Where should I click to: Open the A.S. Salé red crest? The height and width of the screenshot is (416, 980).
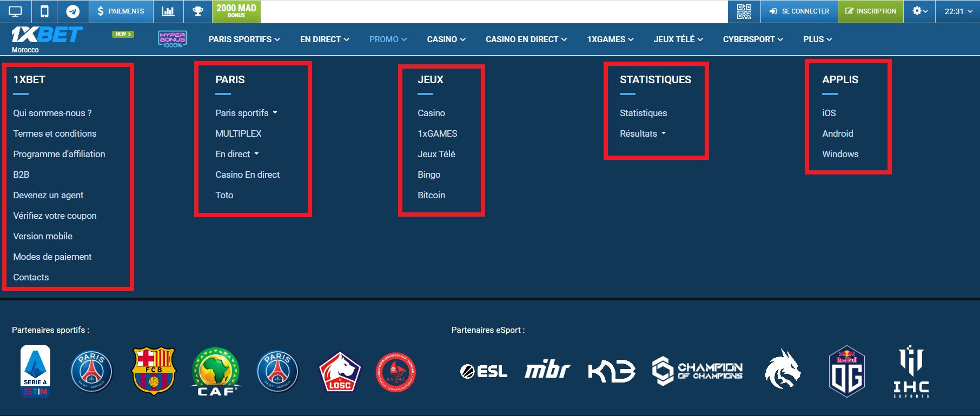click(396, 372)
